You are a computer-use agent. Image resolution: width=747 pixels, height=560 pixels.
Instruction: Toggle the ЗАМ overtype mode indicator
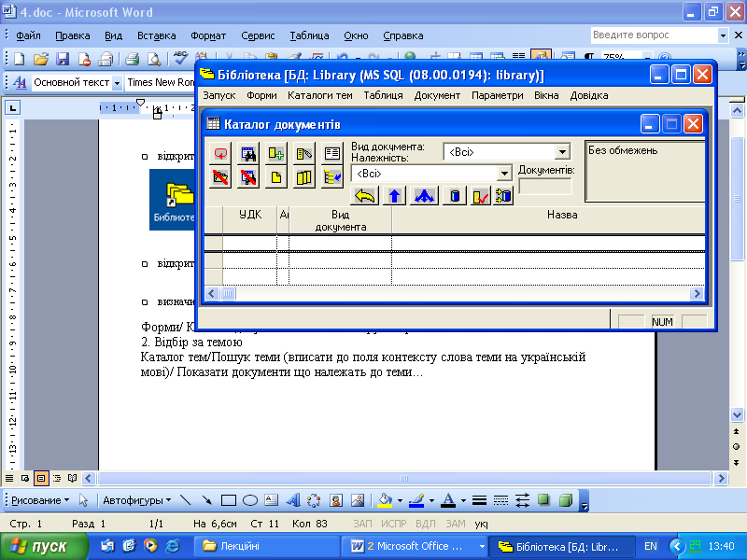(456, 524)
